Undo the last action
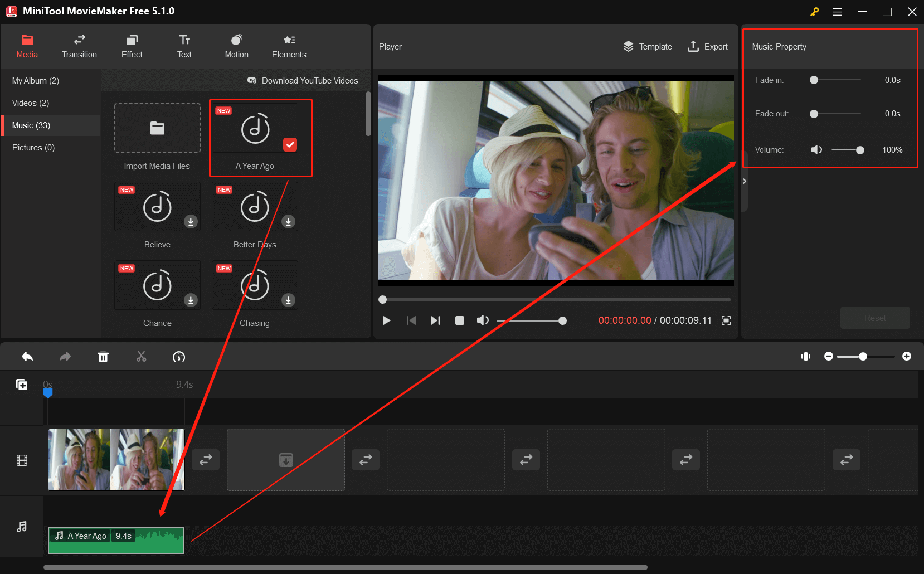Viewport: 924px width, 574px height. click(27, 357)
